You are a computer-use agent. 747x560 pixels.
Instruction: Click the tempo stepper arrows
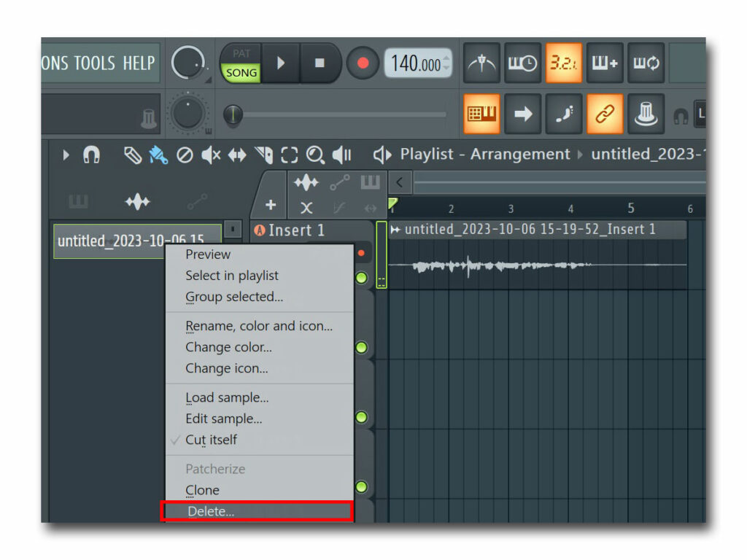446,63
